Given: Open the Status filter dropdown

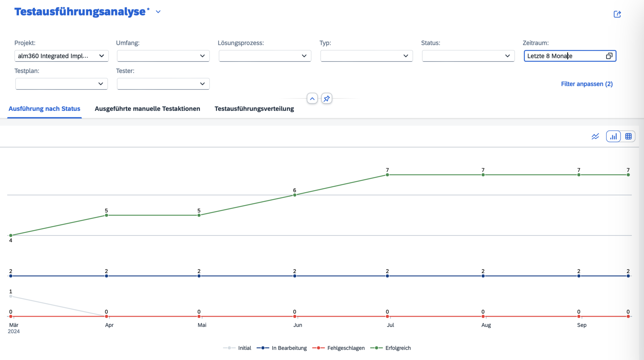Looking at the screenshot, I should pos(507,56).
